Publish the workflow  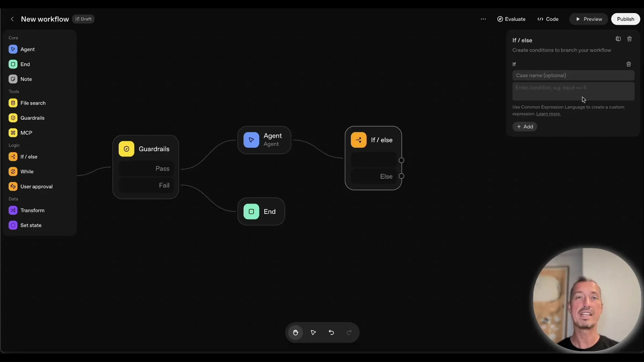[625, 19]
